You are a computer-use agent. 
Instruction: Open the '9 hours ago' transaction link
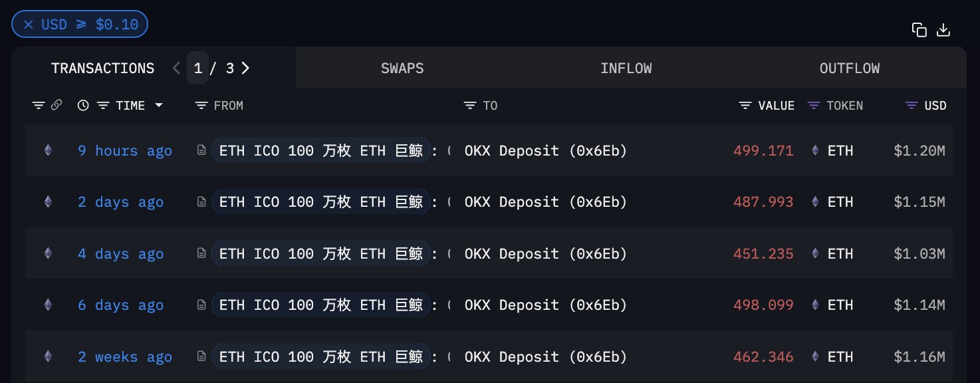coord(124,150)
